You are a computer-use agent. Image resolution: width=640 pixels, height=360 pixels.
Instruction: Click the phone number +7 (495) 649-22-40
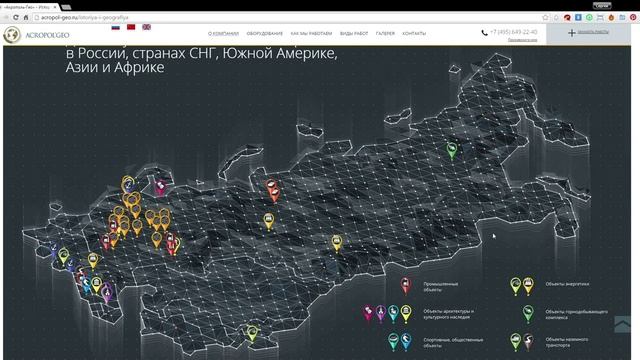513,32
